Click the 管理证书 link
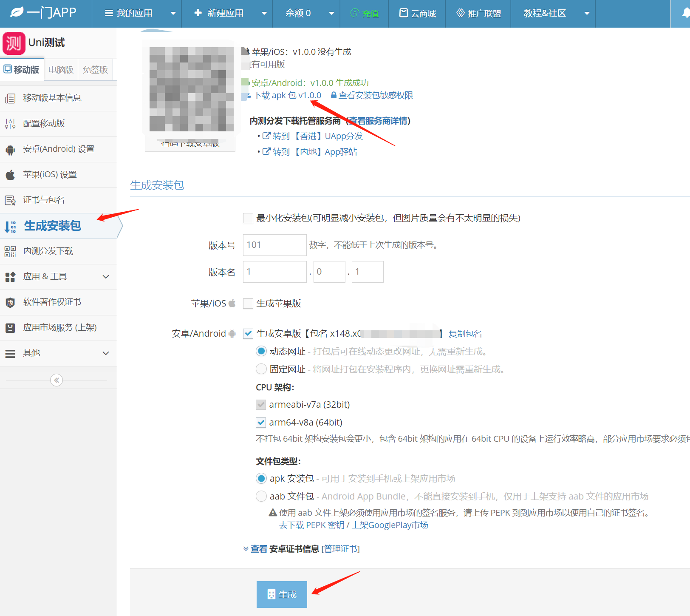 point(341,549)
